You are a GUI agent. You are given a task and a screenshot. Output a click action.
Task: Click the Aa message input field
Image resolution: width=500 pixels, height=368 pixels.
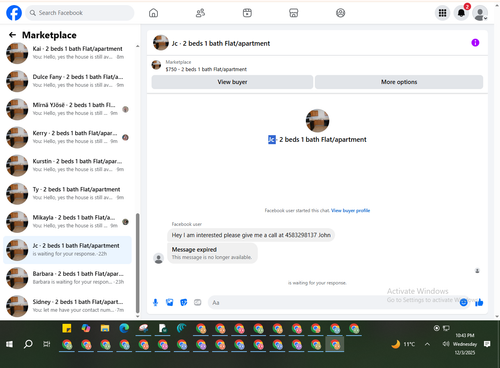(333, 302)
